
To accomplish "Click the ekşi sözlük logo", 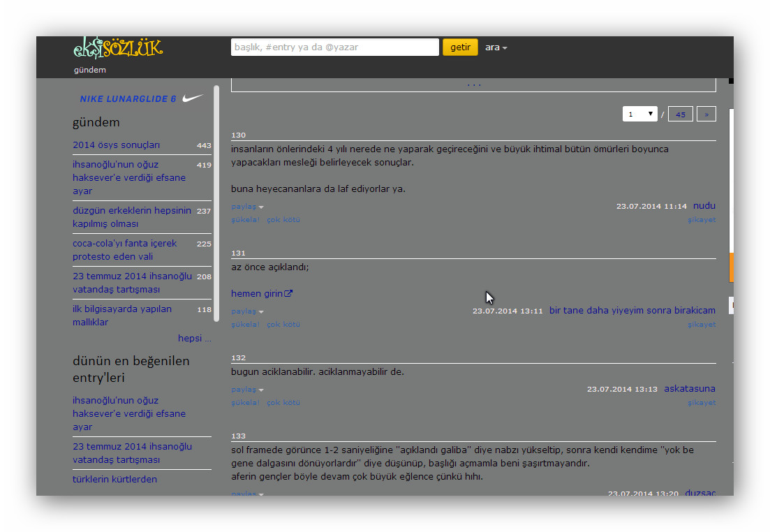I will point(117,47).
